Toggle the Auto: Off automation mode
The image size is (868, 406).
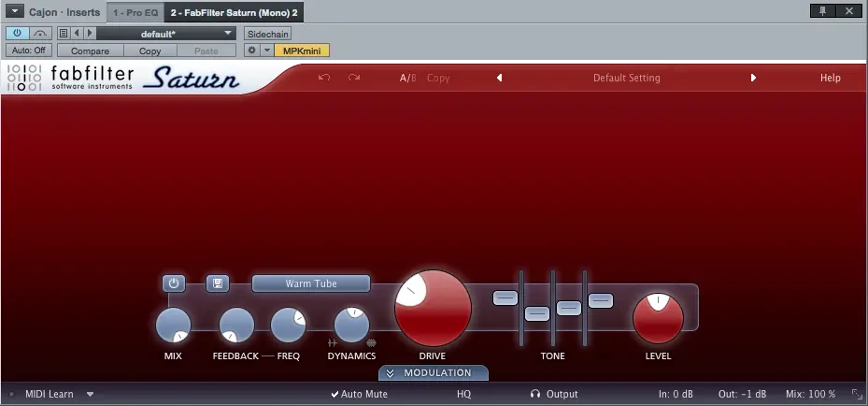coord(29,51)
